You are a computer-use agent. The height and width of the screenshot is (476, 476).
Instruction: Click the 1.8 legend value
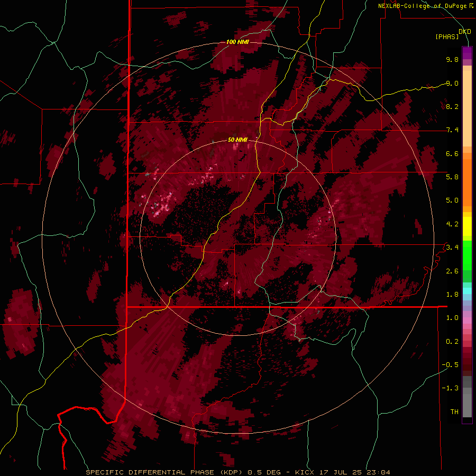pyautogui.click(x=452, y=295)
